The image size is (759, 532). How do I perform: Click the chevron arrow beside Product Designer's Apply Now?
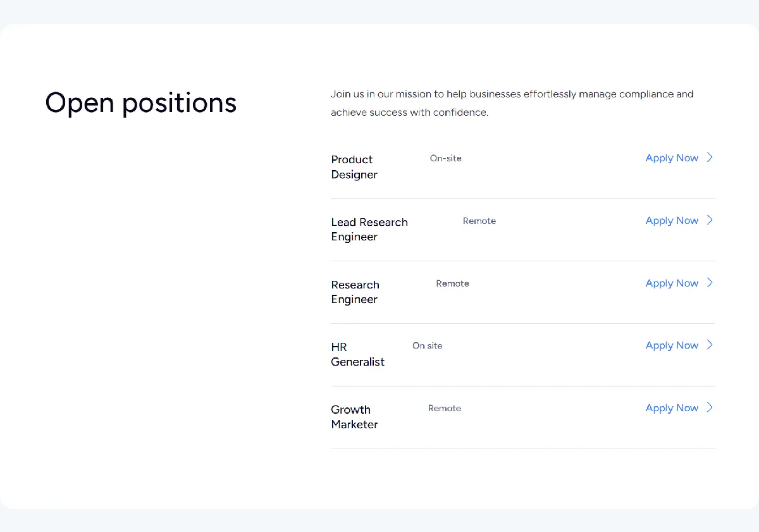(x=710, y=158)
